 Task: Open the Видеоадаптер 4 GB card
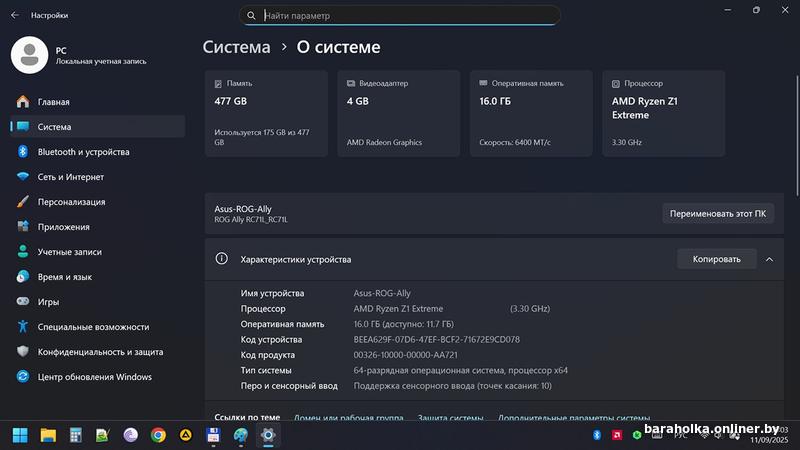[398, 113]
